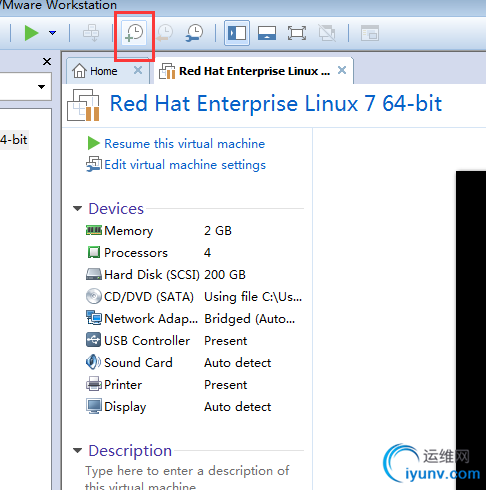Click the console view toolbar icon
486x490 pixels.
(x=370, y=33)
